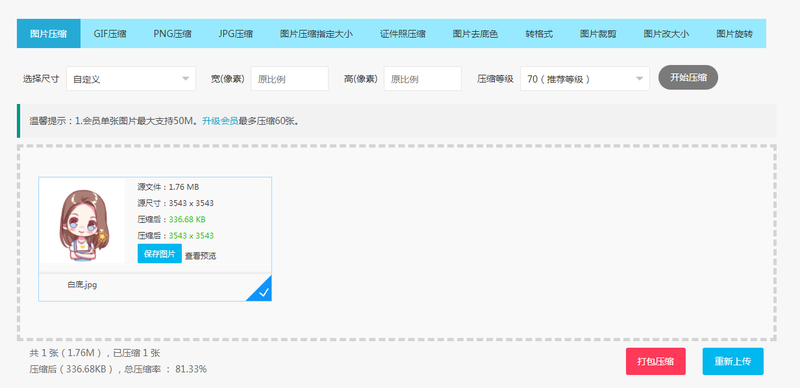800x388 pixels.
Task: Go to JPG压缩 tab
Action: pyautogui.click(x=235, y=34)
